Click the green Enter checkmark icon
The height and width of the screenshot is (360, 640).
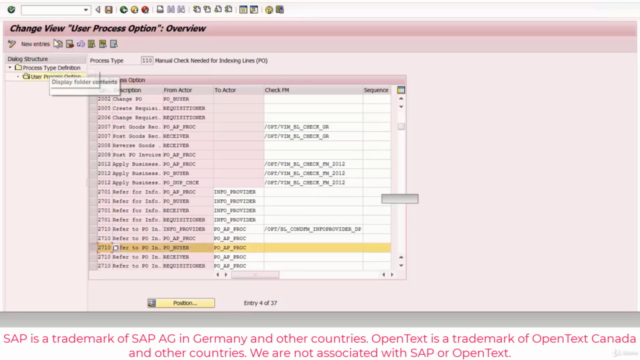[11, 9]
